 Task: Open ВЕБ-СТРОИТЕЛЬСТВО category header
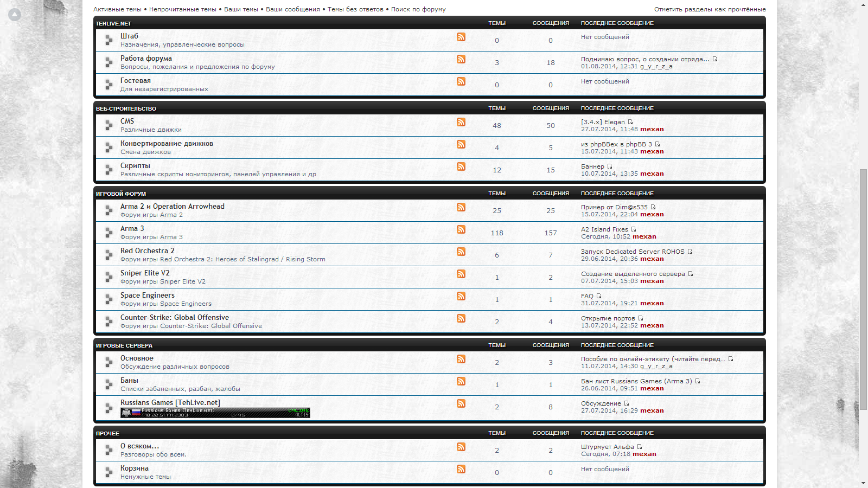[x=126, y=108]
